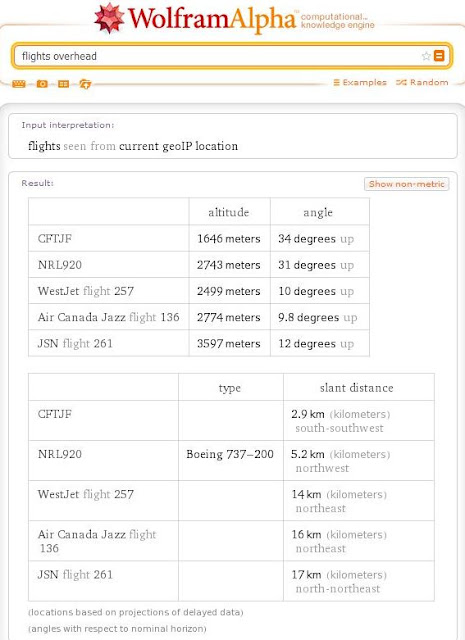Click the WolframAlpha title text

212,19
